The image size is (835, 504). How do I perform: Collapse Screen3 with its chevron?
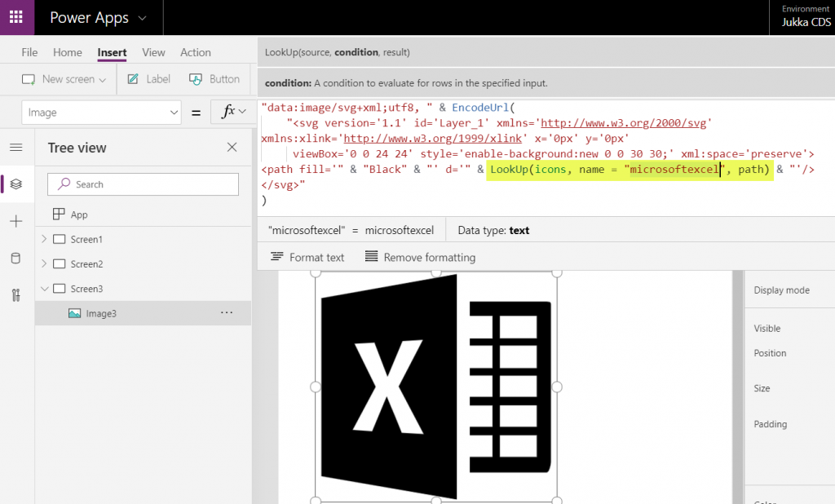[x=45, y=289]
